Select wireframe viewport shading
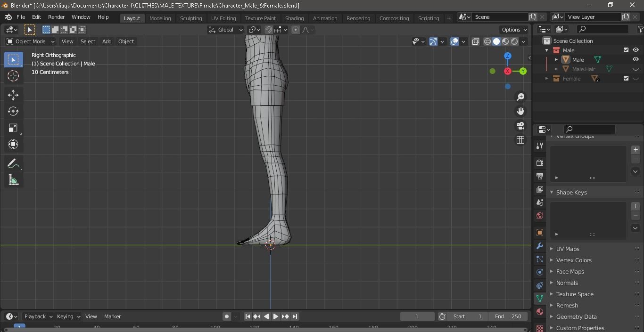The height and width of the screenshot is (332, 644). point(487,41)
